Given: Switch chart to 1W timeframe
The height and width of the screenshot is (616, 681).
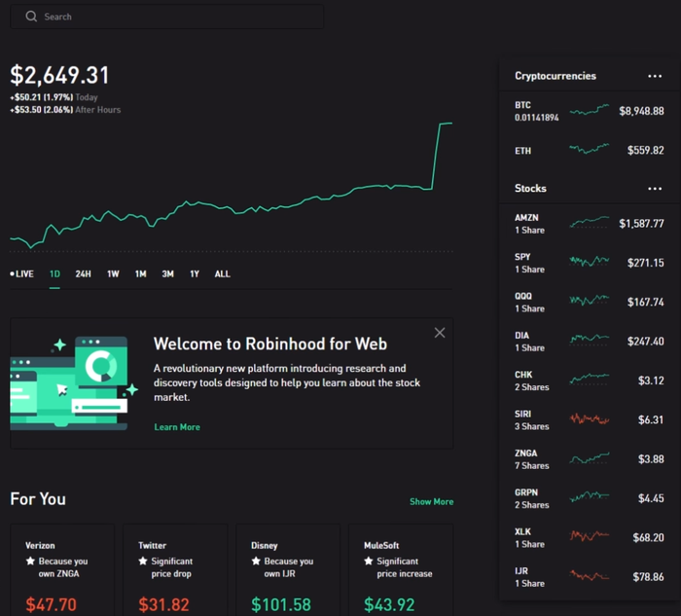Looking at the screenshot, I should [113, 274].
